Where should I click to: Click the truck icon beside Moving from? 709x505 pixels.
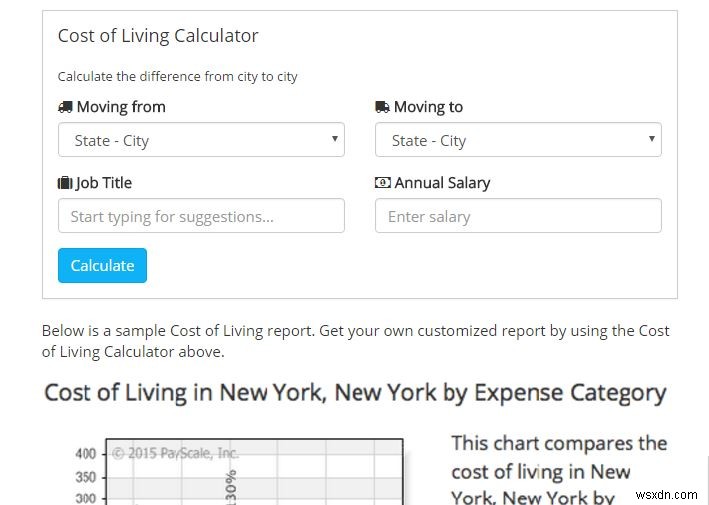click(x=65, y=107)
